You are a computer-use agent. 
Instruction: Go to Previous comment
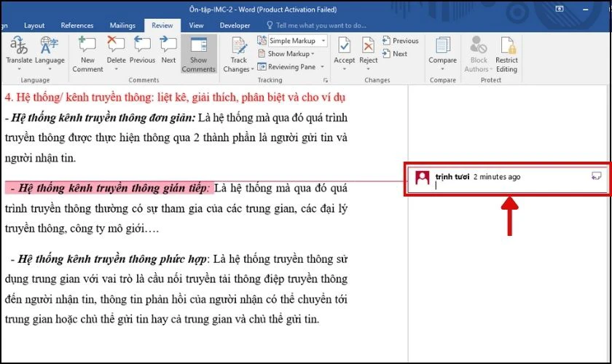(142, 50)
